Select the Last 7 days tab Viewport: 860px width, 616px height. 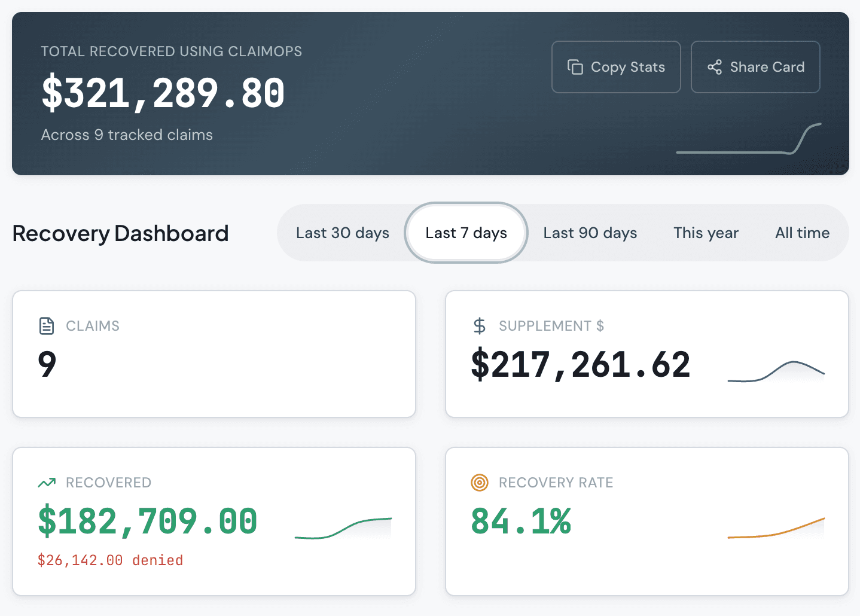(466, 233)
